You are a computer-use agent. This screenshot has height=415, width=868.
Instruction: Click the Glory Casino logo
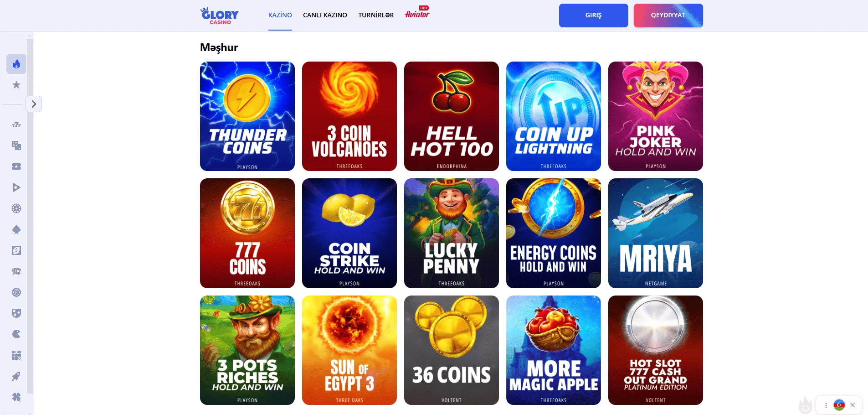[x=220, y=16]
